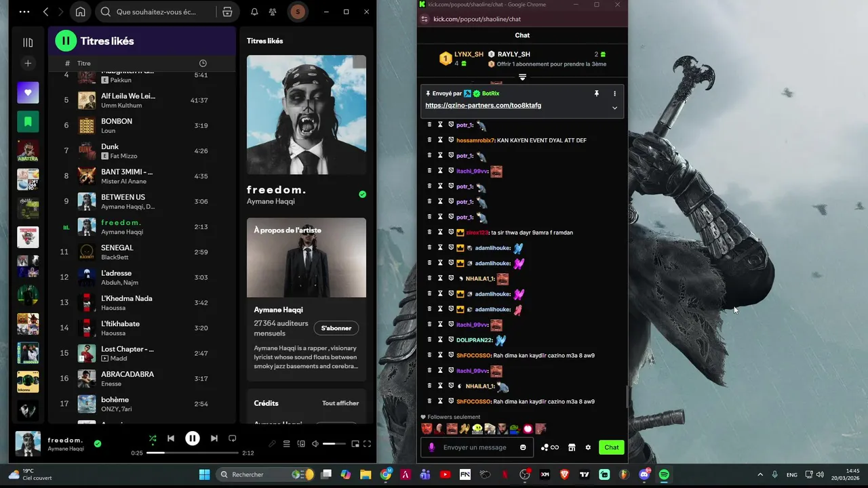Screen dimensions: 868x488
Task: Delete hossamrobix7 message with trash icon
Action: coord(429,140)
